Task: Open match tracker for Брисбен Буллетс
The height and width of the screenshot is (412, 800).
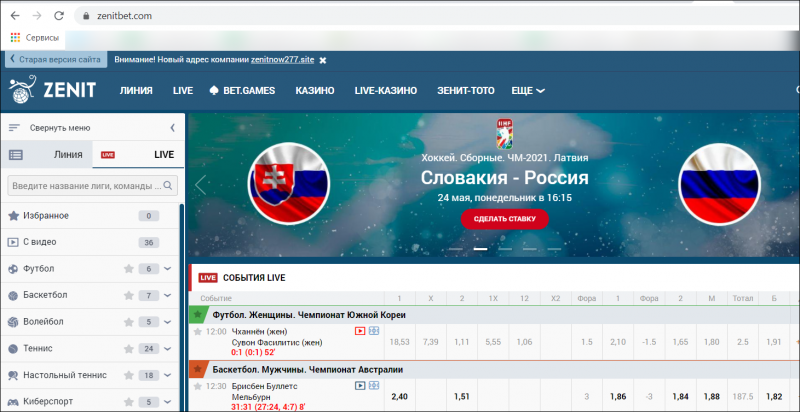Action: [374, 386]
